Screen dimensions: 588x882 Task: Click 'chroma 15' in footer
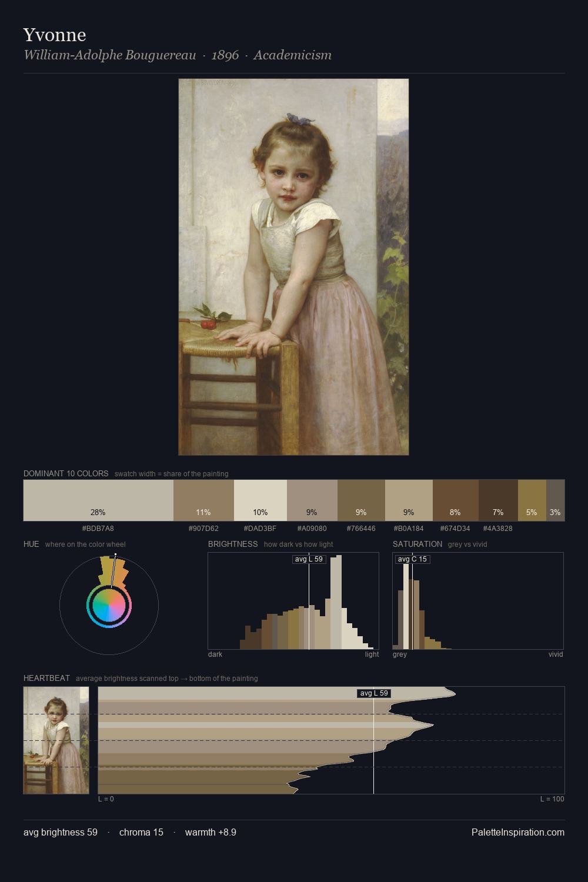[x=141, y=832]
